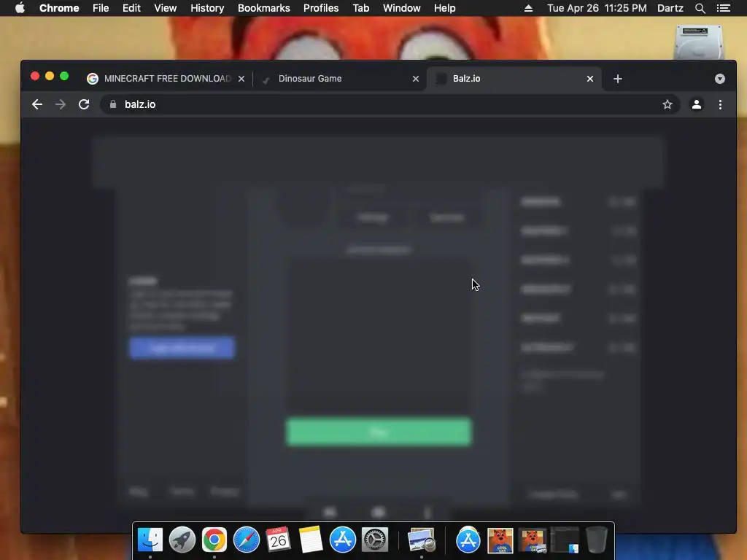Go back to the previous page

coord(37,104)
